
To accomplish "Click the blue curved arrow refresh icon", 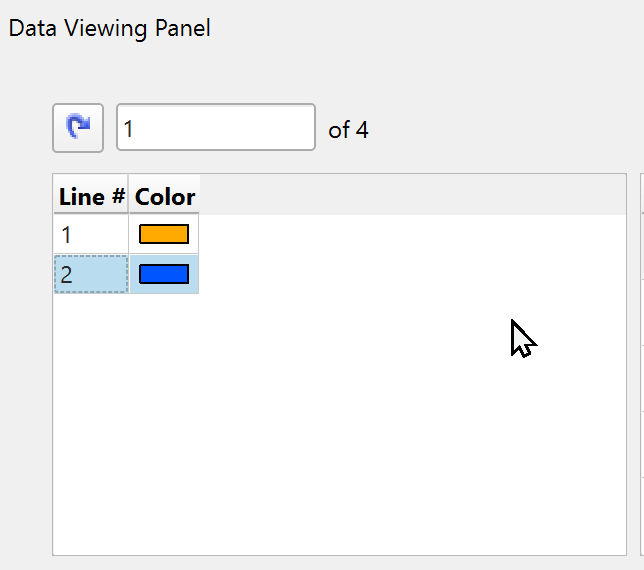I will point(78,128).
